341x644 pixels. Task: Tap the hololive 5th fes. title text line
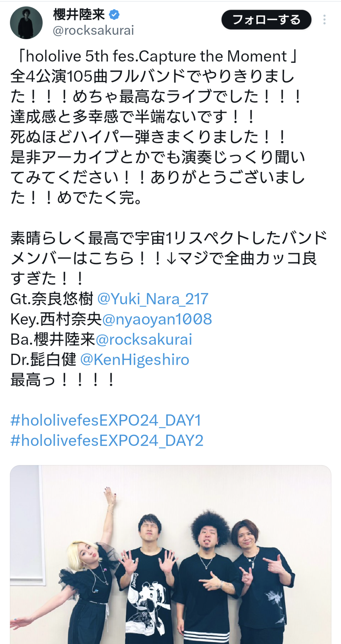(x=157, y=56)
